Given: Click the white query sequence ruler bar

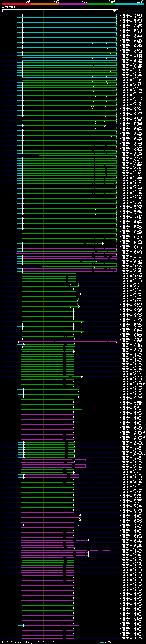Looking at the screenshot, I should [x=60, y=10].
